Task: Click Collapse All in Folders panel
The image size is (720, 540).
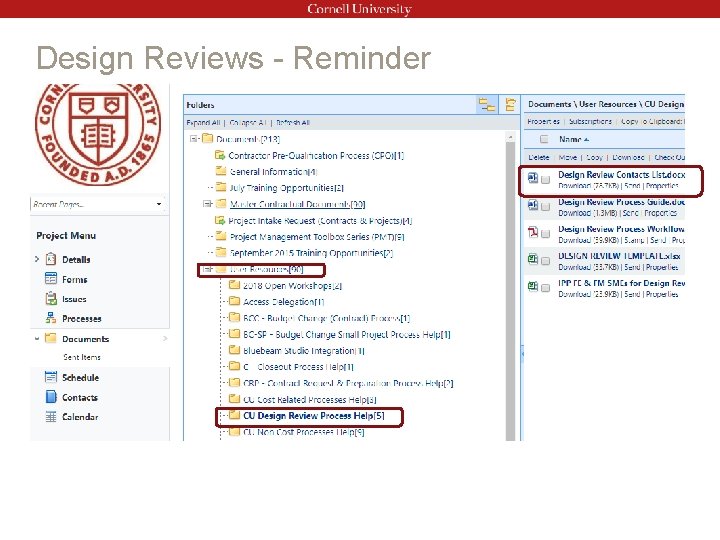Action: tap(248, 123)
